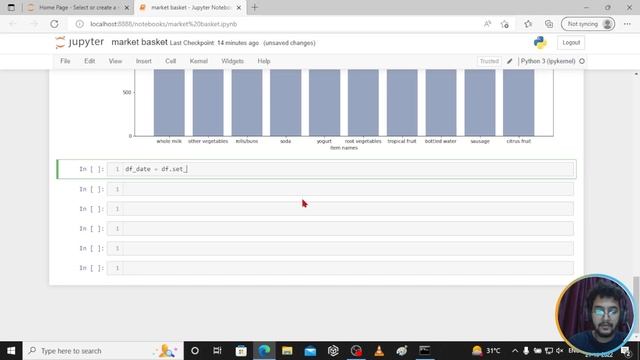Open the Help menu
Image resolution: width=640 pixels, height=360 pixels.
pyautogui.click(x=264, y=61)
